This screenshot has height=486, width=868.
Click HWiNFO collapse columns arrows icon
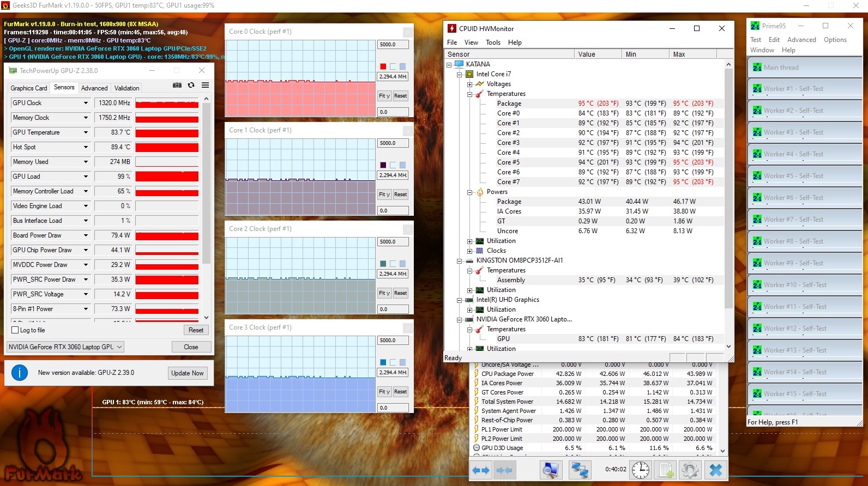pyautogui.click(x=504, y=470)
